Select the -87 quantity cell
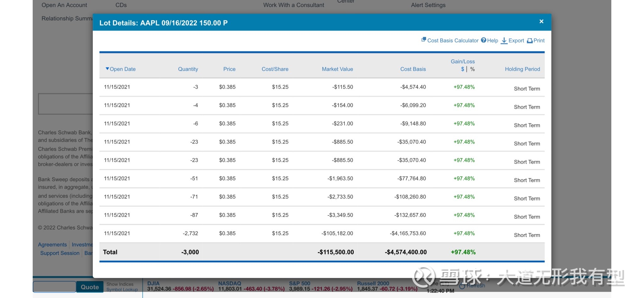 (x=194, y=215)
